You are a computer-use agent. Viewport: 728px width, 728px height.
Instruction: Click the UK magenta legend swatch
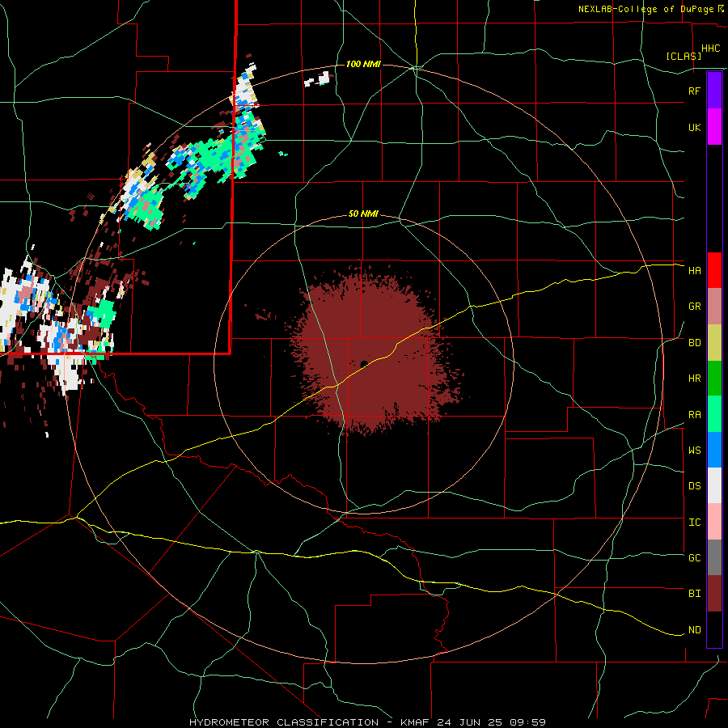tap(714, 127)
